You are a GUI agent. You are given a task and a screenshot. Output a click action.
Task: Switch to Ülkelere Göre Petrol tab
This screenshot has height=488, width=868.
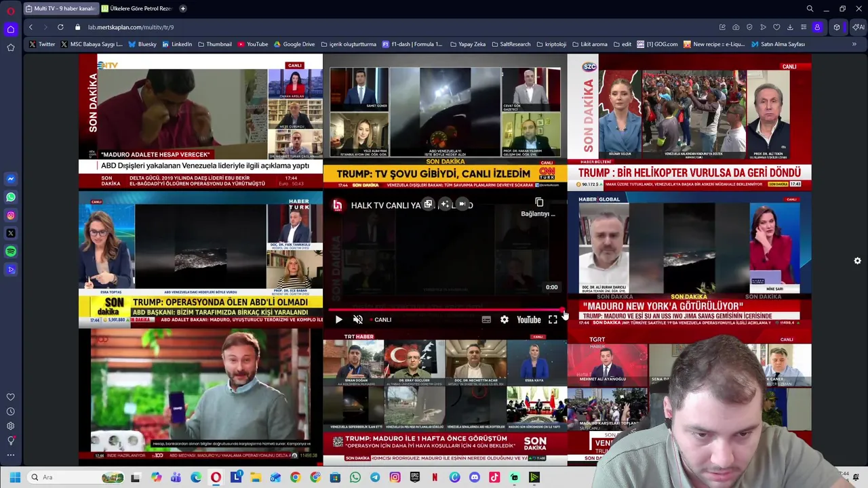click(x=137, y=9)
